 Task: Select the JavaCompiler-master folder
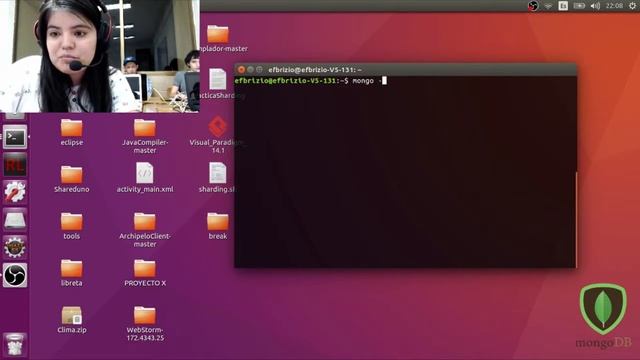pyautogui.click(x=145, y=136)
